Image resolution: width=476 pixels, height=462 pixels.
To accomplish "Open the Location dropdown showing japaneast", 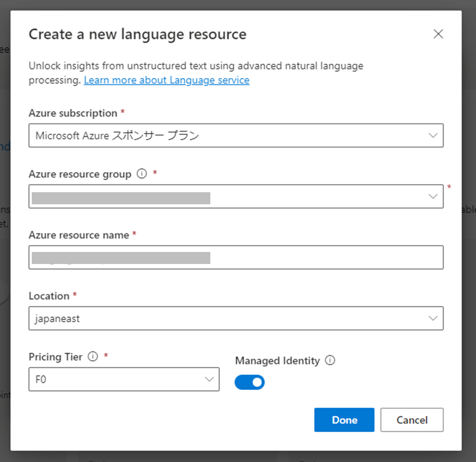I will pyautogui.click(x=236, y=318).
